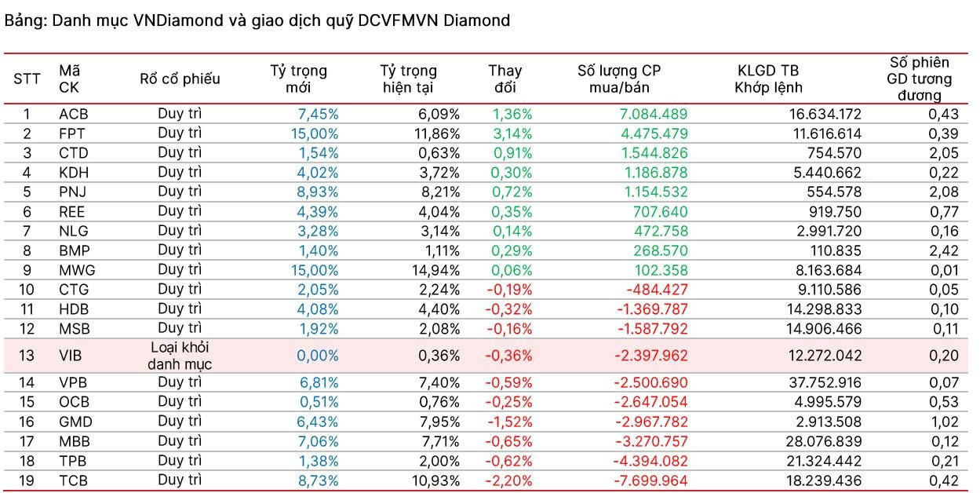Click the 'Tỷ trọng hiện tại' header
980x493 pixels.
[x=408, y=79]
